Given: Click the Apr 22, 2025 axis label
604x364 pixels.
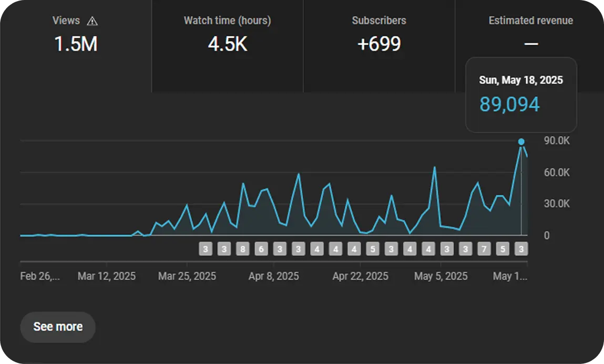Looking at the screenshot, I should point(360,276).
